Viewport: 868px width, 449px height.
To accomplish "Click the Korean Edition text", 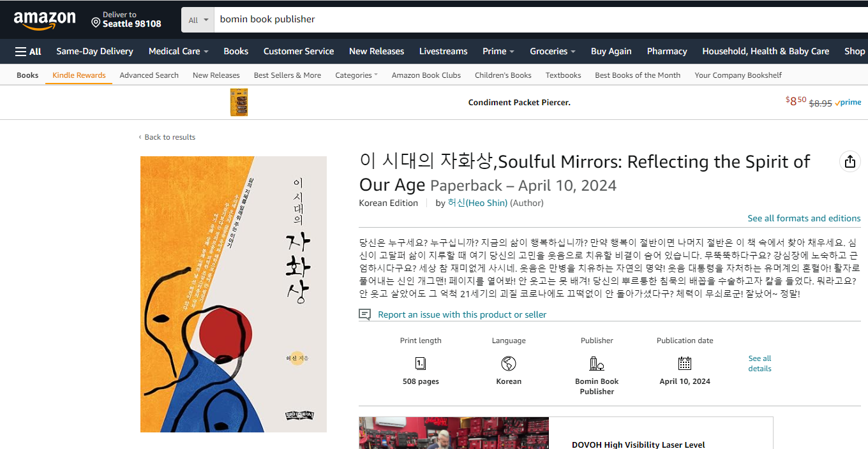I will point(389,203).
